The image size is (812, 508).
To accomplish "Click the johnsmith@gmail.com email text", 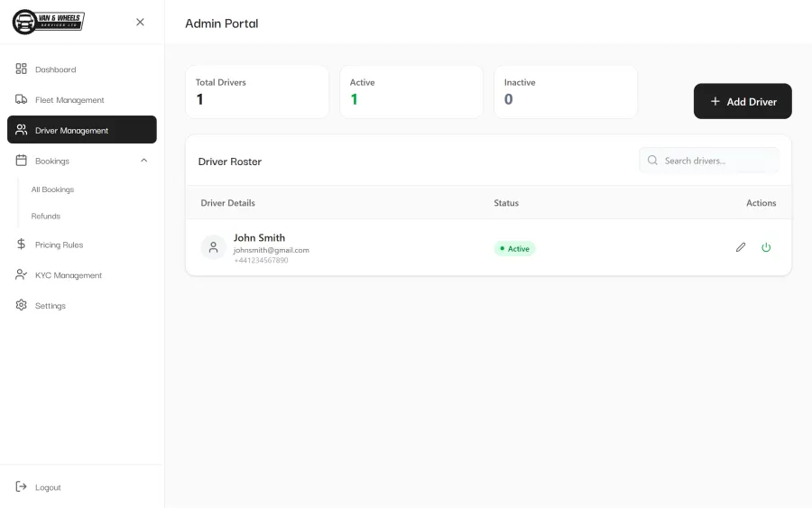I will click(271, 250).
